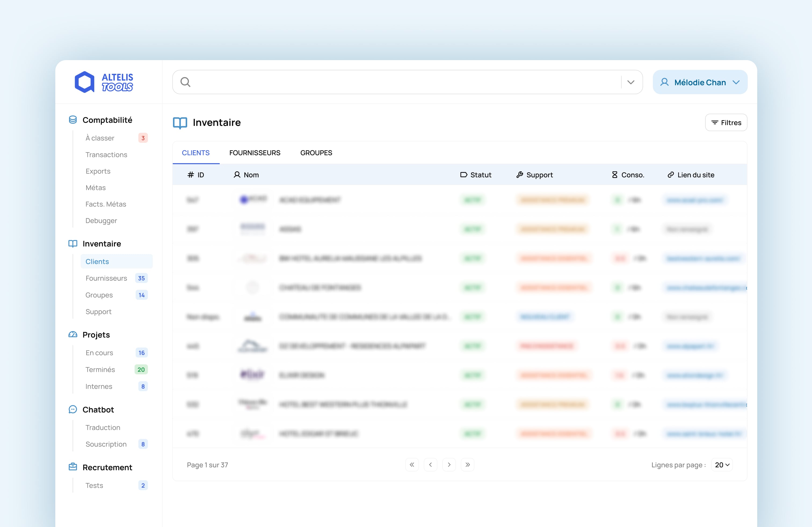This screenshot has height=527, width=812.
Task: Open À classer in sidebar
Action: coord(100,138)
